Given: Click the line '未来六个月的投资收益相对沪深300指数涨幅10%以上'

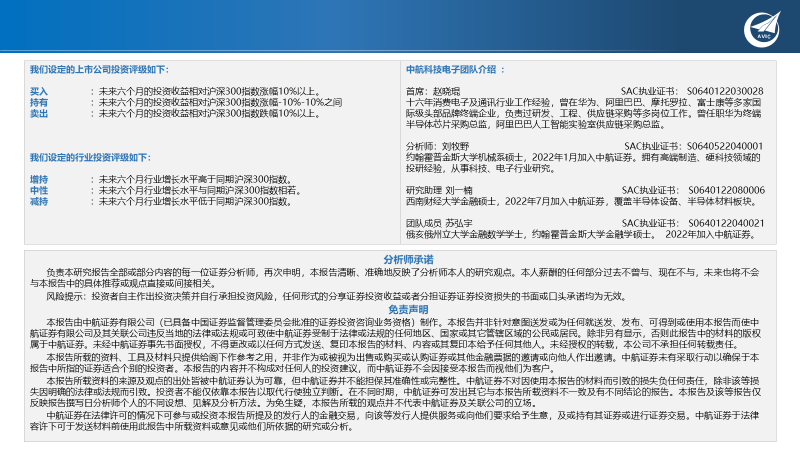Looking at the screenshot, I should tap(209, 91).
